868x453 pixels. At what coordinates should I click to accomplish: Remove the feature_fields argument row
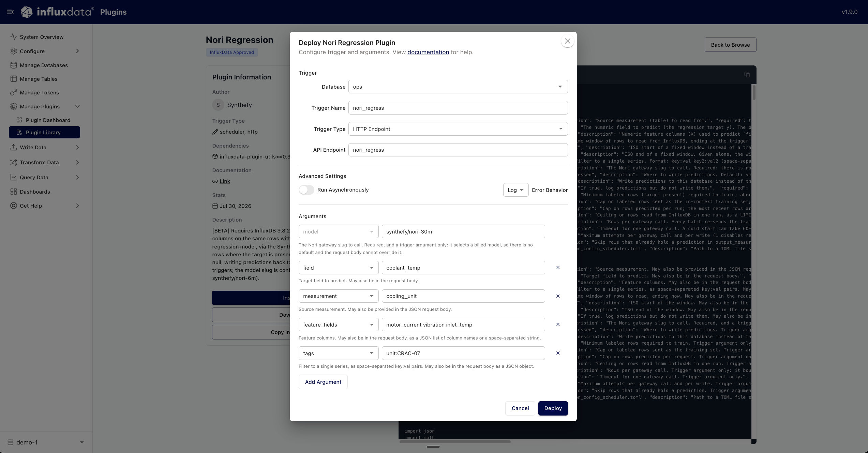pyautogui.click(x=558, y=324)
